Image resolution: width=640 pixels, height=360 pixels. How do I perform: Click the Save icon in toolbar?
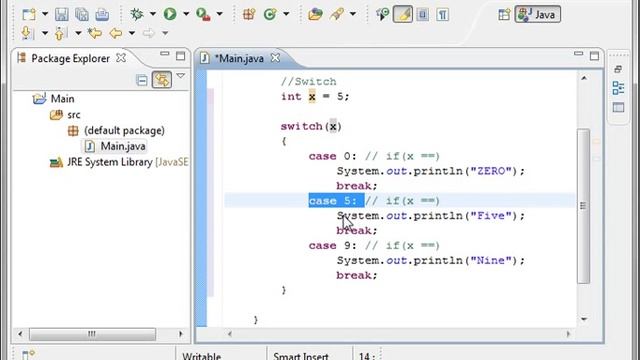62,15
